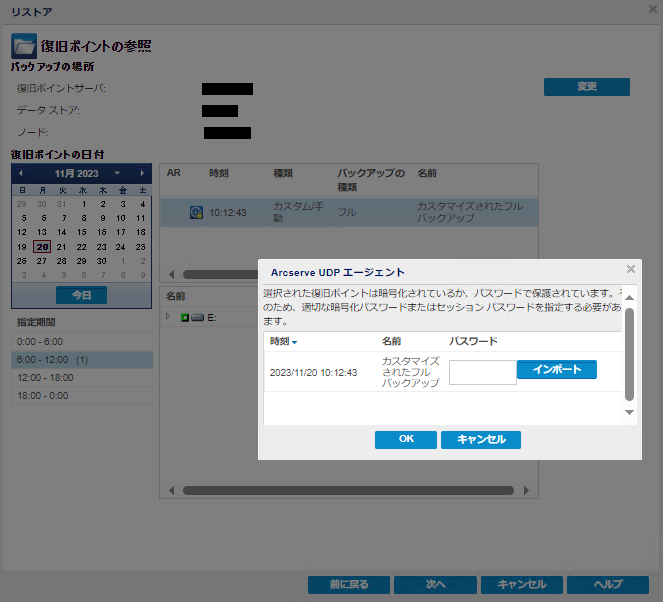663x602 pixels.
Task: Click the dialog vertical scrollbar thumb
Action: 629,354
